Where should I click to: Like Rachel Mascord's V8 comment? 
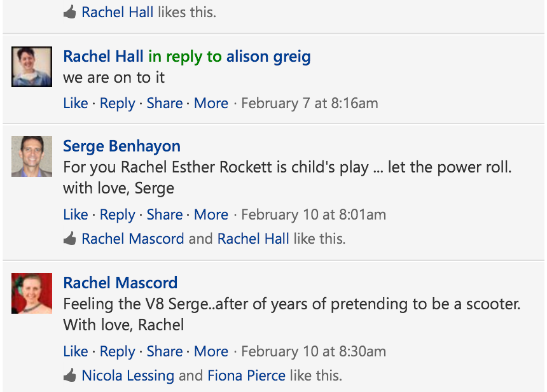point(76,351)
